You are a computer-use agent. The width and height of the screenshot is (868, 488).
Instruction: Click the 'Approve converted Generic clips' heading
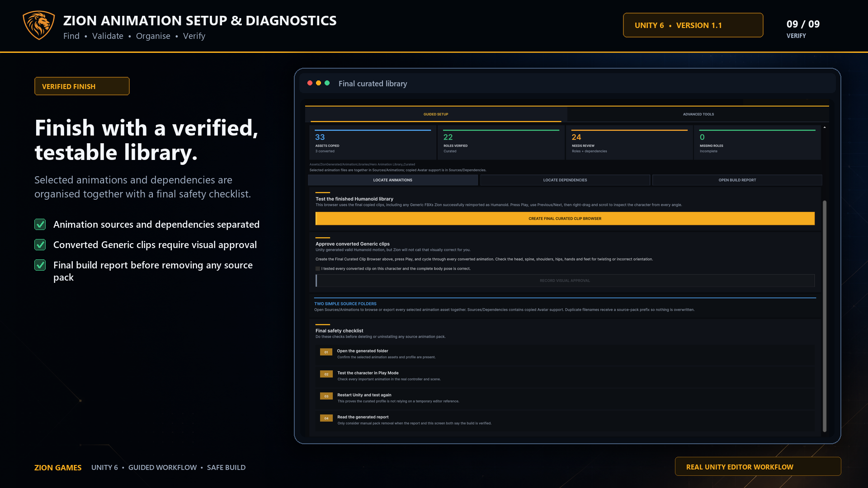tap(352, 244)
